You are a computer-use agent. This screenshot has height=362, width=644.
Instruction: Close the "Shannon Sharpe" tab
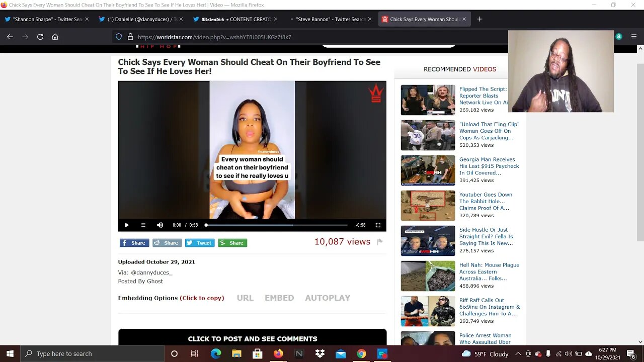point(87,19)
